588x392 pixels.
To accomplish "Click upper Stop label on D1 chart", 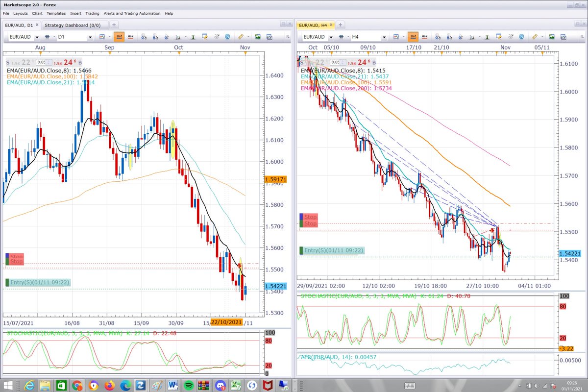I will pos(14,256).
